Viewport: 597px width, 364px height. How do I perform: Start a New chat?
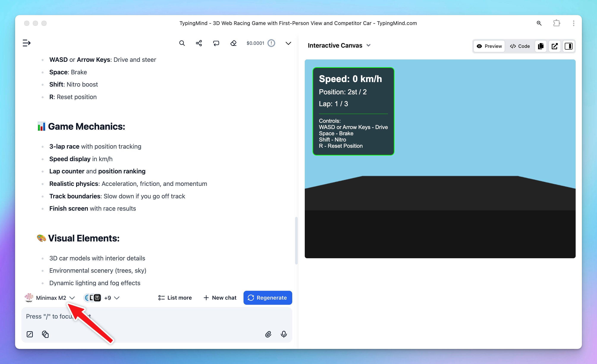point(220,298)
